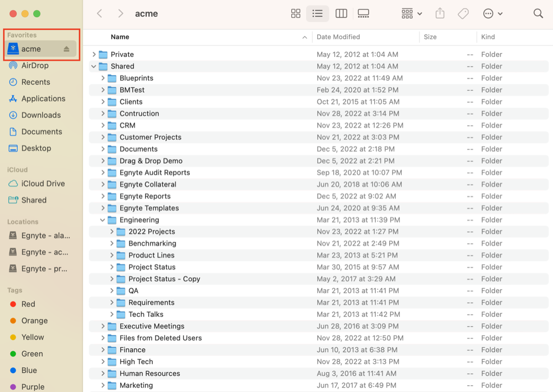The image size is (553, 392).
Task: Collapse the Engineering folder
Action: [102, 220]
